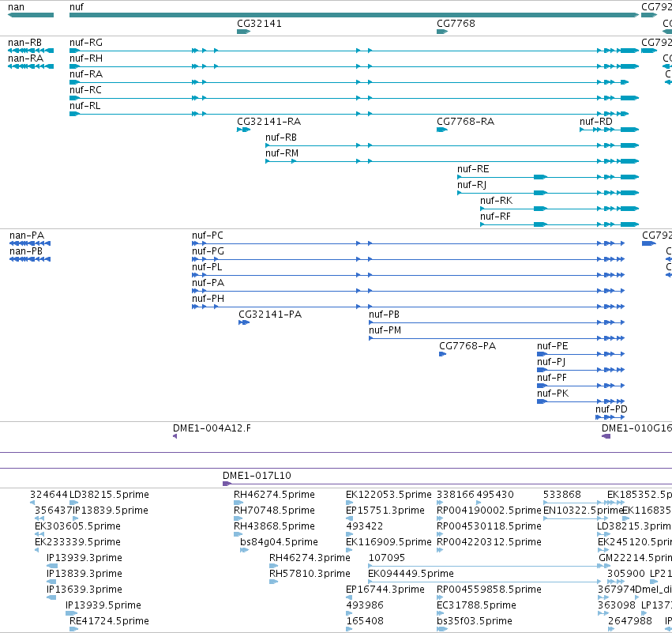
Task: Click EST RH57810.3prime
Action: tap(310, 574)
